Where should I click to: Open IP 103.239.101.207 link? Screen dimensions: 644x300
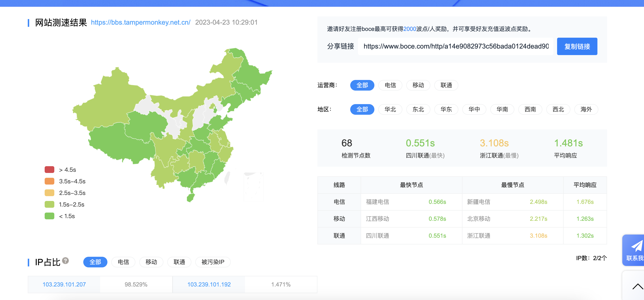coord(64,285)
